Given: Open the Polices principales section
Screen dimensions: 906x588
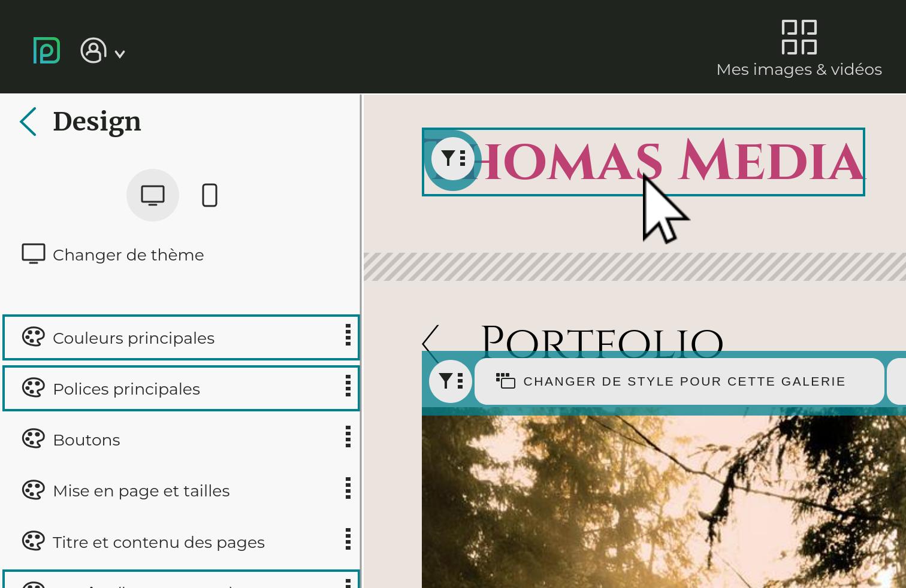Looking at the screenshot, I should [126, 389].
